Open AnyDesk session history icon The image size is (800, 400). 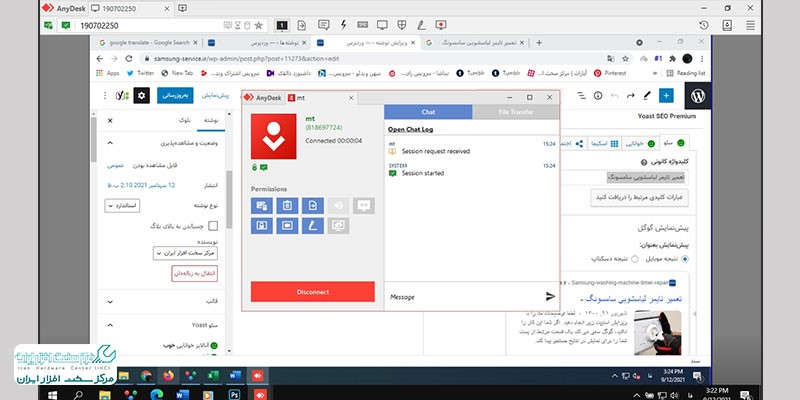pos(704,25)
